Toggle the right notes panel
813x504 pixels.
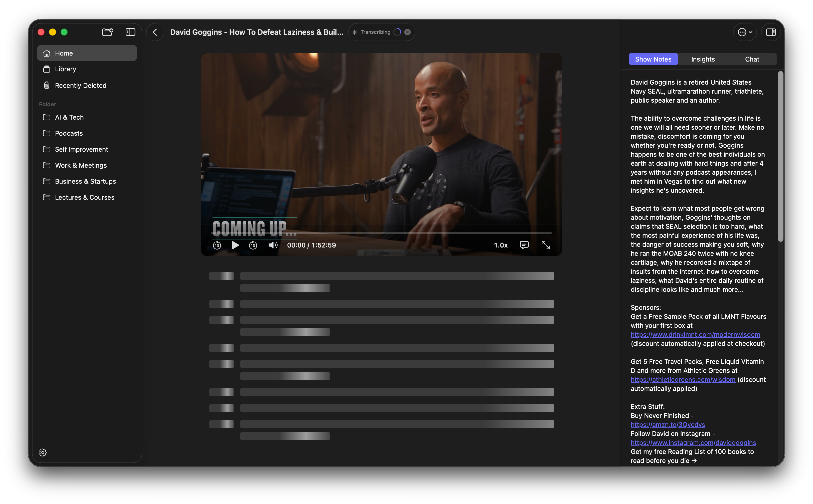771,32
